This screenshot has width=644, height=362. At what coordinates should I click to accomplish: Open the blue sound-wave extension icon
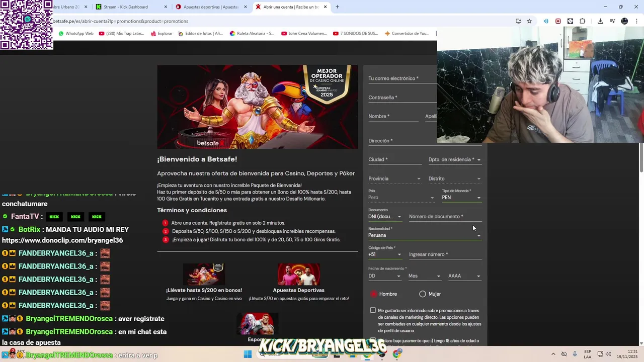click(x=546, y=21)
